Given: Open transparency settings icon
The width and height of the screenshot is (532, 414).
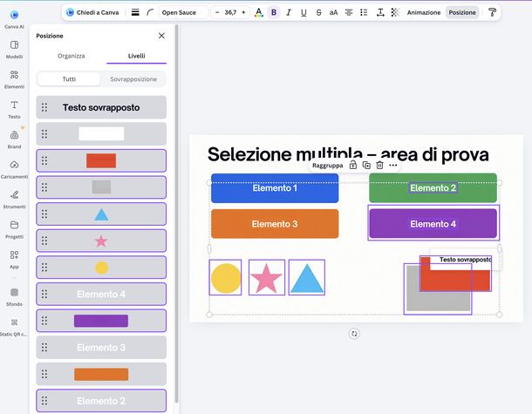Looking at the screenshot, I should coord(395,12).
